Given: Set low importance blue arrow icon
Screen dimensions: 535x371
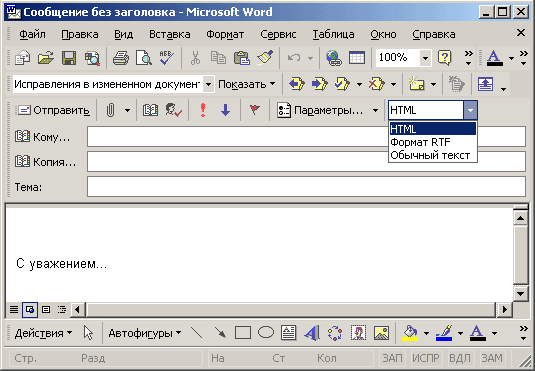Looking at the screenshot, I should (x=226, y=110).
